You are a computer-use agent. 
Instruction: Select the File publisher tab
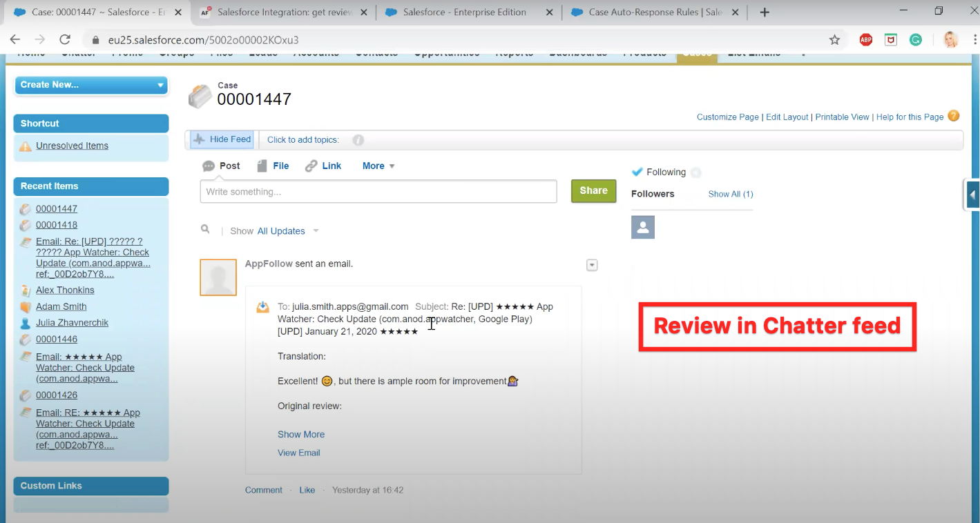tap(273, 166)
